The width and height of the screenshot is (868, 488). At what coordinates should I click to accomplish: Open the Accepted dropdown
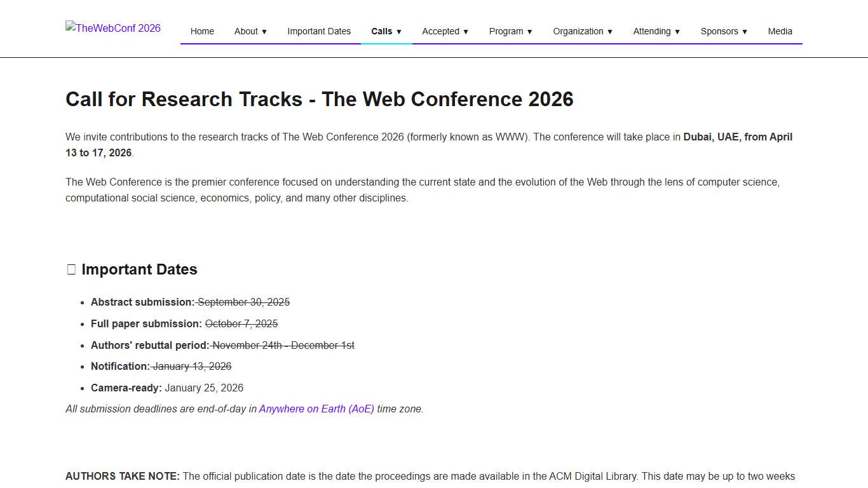pyautogui.click(x=444, y=31)
